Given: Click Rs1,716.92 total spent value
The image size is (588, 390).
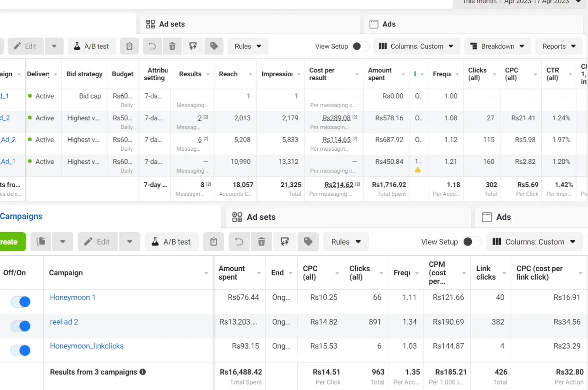Looking at the screenshot, I should click(x=389, y=185).
